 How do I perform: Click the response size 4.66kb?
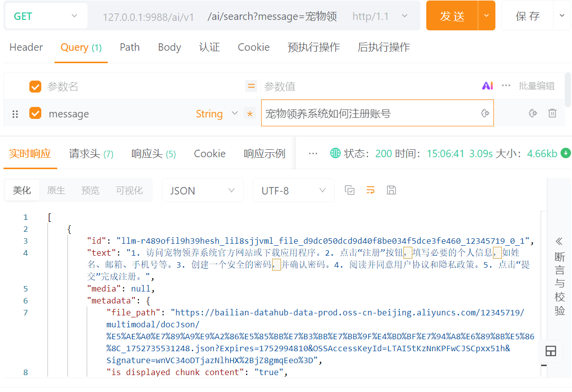(x=542, y=154)
